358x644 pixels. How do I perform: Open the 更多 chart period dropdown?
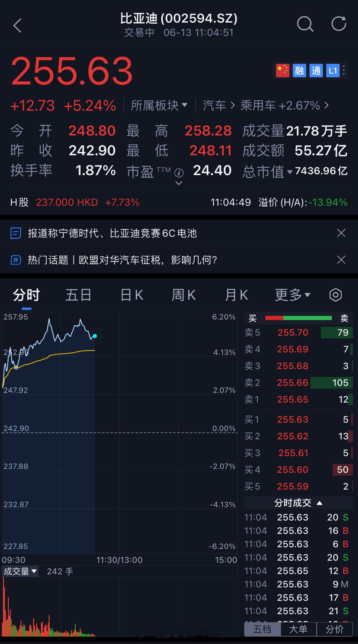pos(292,295)
